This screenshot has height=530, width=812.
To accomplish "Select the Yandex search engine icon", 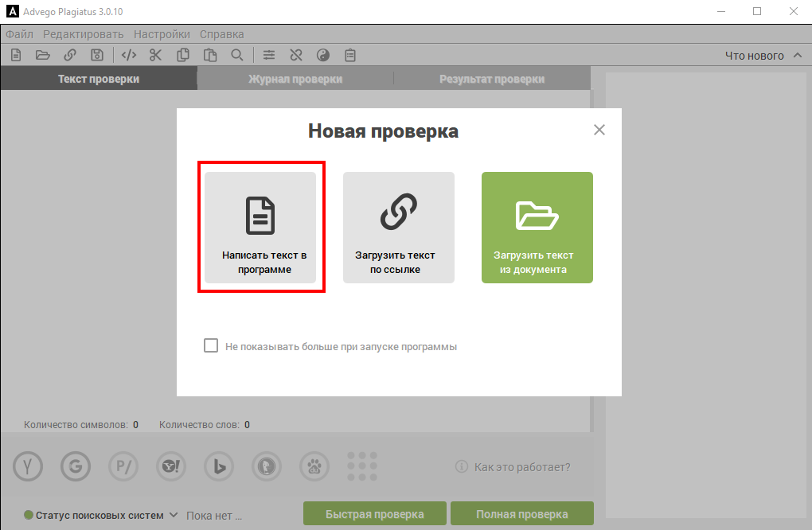I will tap(28, 466).
